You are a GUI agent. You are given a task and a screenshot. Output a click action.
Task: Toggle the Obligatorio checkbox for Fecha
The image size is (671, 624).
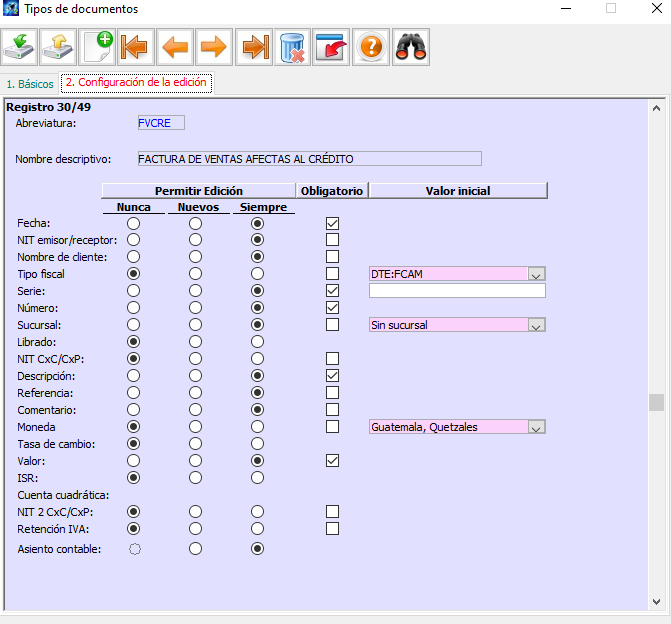pos(333,223)
